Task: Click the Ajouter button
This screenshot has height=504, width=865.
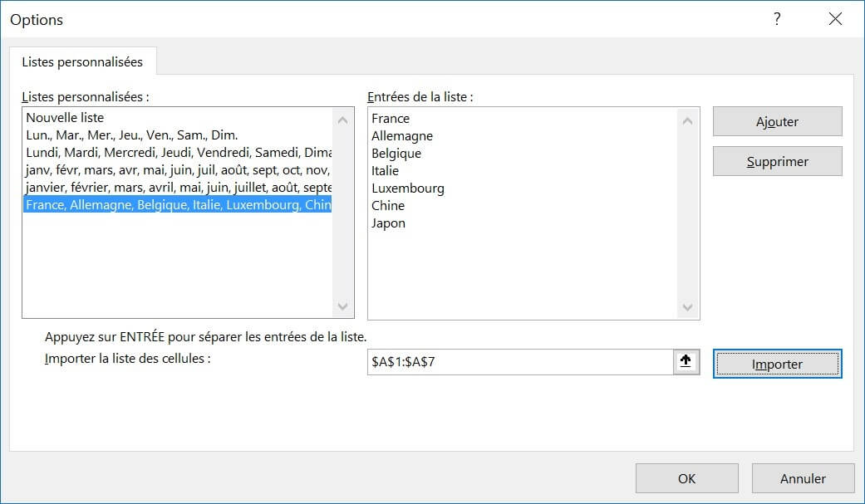Action: [777, 121]
